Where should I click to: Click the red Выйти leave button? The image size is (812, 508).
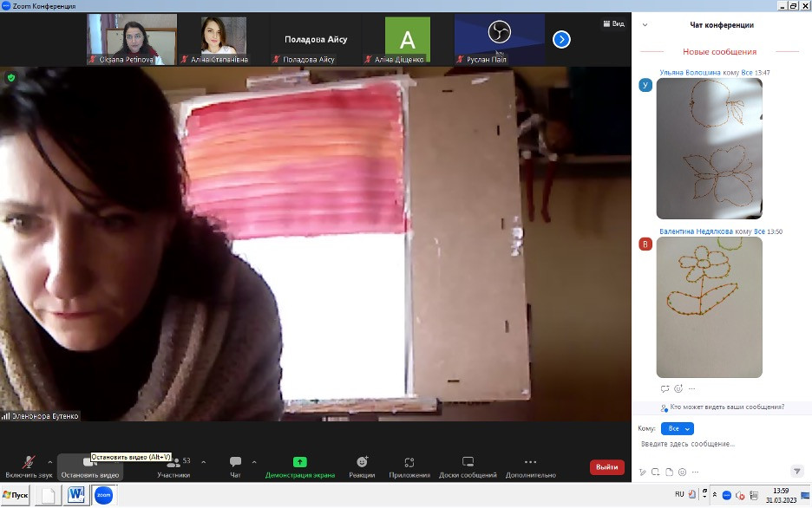(606, 467)
